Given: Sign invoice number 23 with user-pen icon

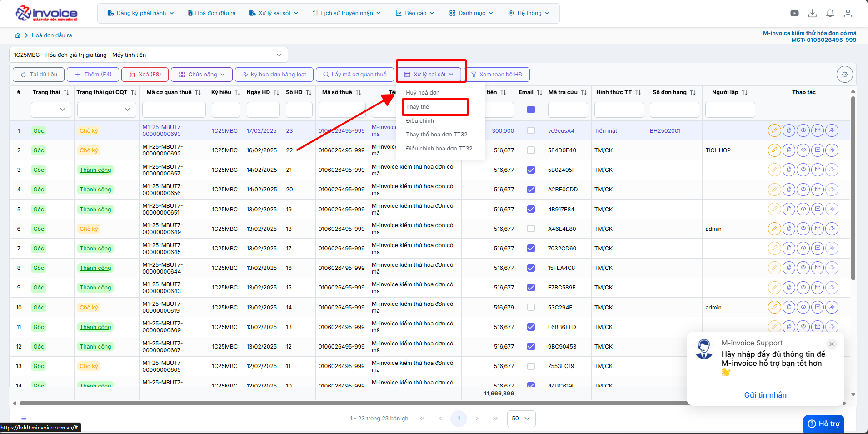Looking at the screenshot, I should point(832,130).
